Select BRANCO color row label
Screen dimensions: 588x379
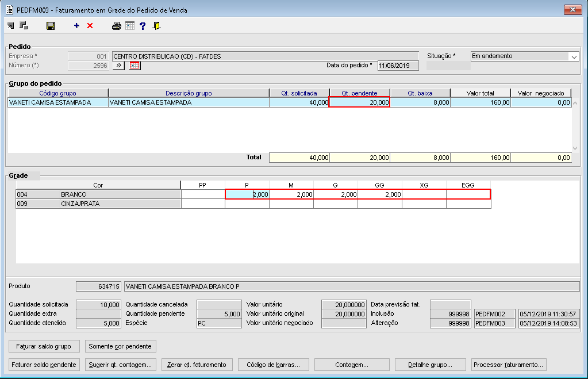tap(120, 194)
